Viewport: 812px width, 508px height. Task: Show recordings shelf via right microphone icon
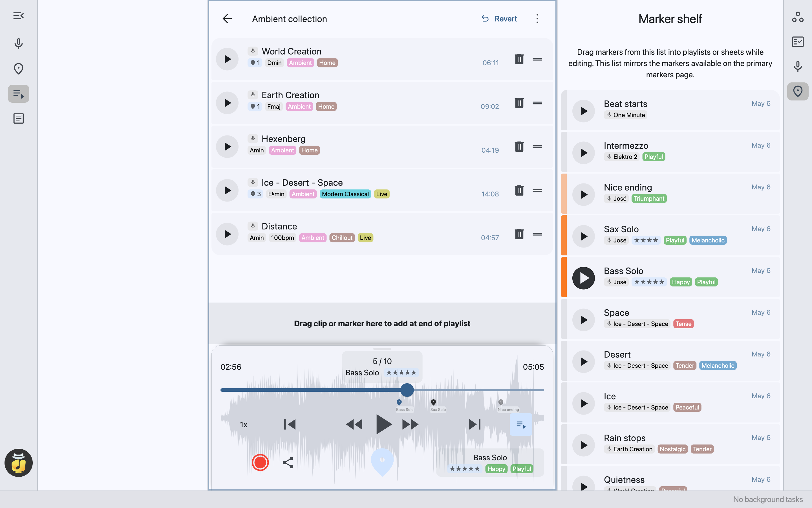[798, 67]
